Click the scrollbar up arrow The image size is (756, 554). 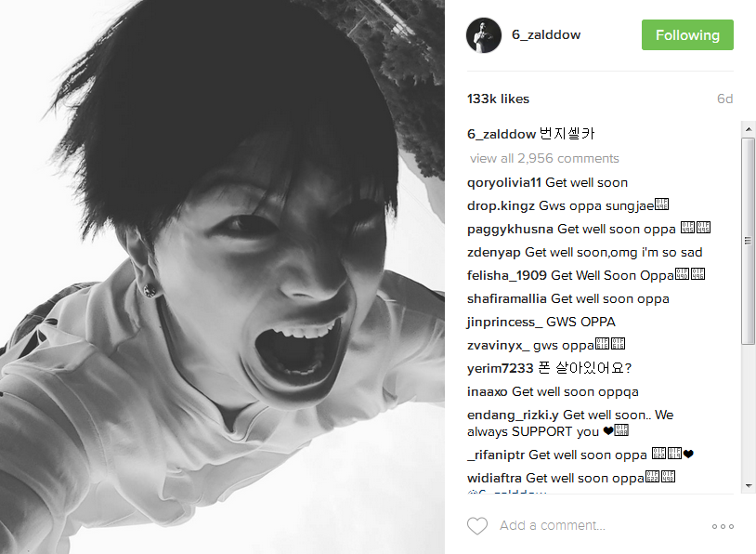(x=748, y=129)
